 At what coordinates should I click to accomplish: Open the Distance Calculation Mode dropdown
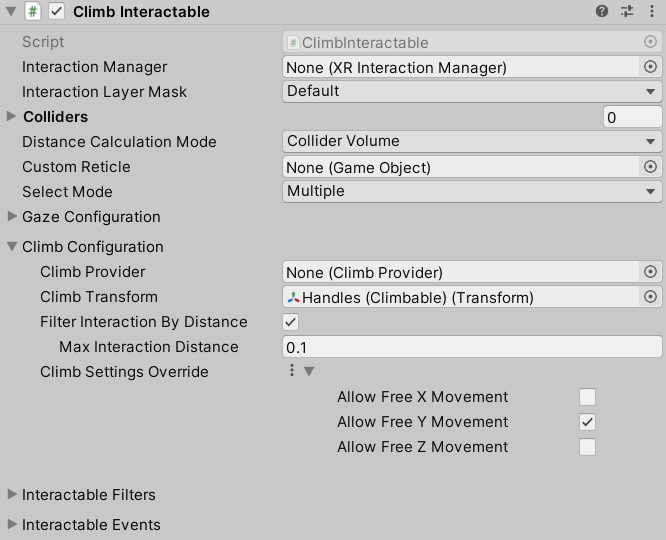click(x=472, y=142)
